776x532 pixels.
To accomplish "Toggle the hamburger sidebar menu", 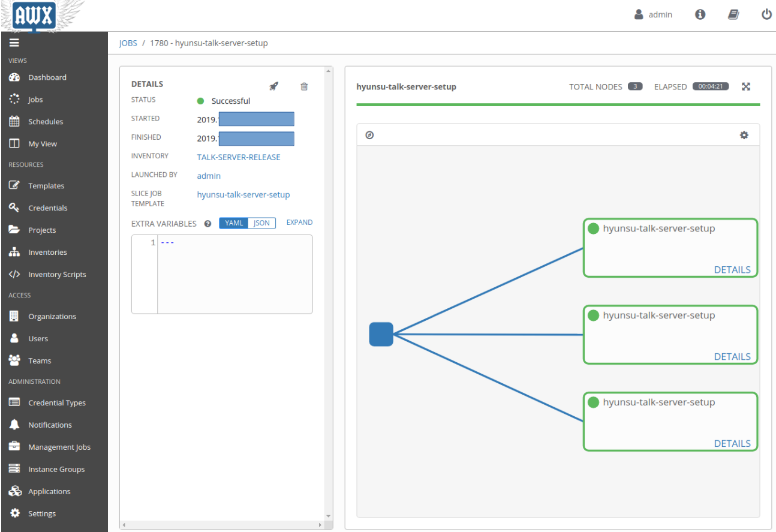I will [14, 43].
